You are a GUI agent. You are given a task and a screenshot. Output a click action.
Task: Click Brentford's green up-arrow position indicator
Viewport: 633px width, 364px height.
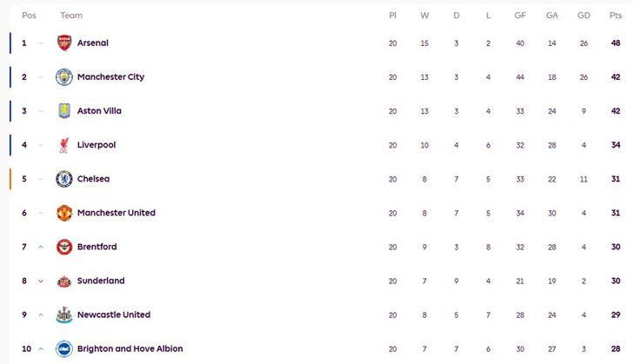tap(41, 247)
